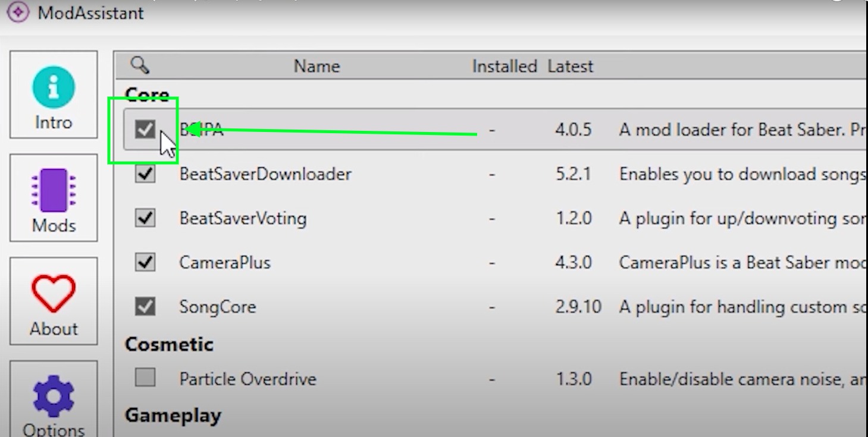Sort by the Name column header
The height and width of the screenshot is (437, 868).
317,66
